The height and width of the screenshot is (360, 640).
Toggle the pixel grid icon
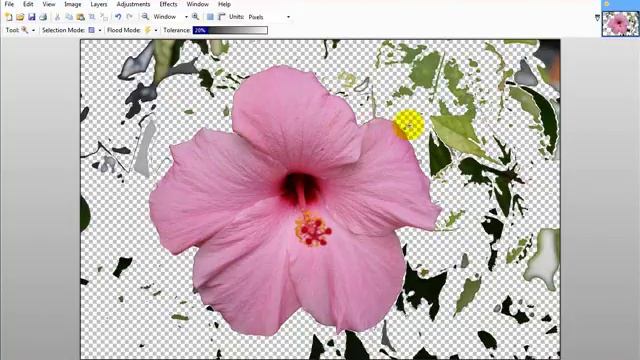click(210, 17)
